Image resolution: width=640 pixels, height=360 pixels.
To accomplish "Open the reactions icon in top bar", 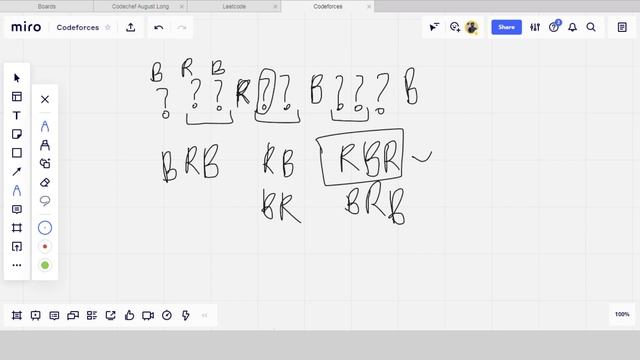I will click(455, 27).
